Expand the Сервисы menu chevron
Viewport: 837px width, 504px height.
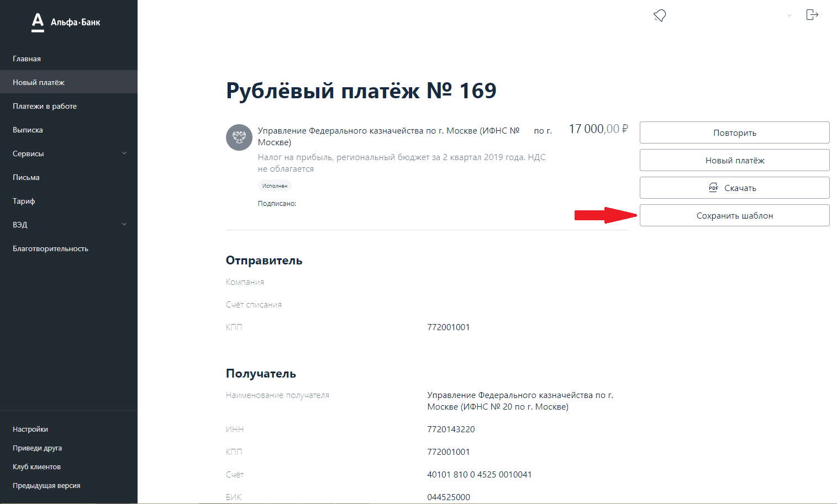pos(124,153)
